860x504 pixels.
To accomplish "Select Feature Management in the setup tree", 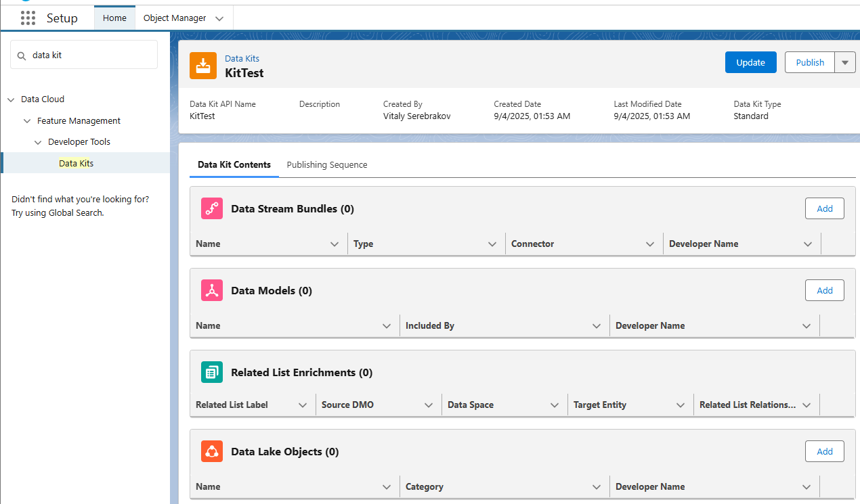I will tap(79, 120).
